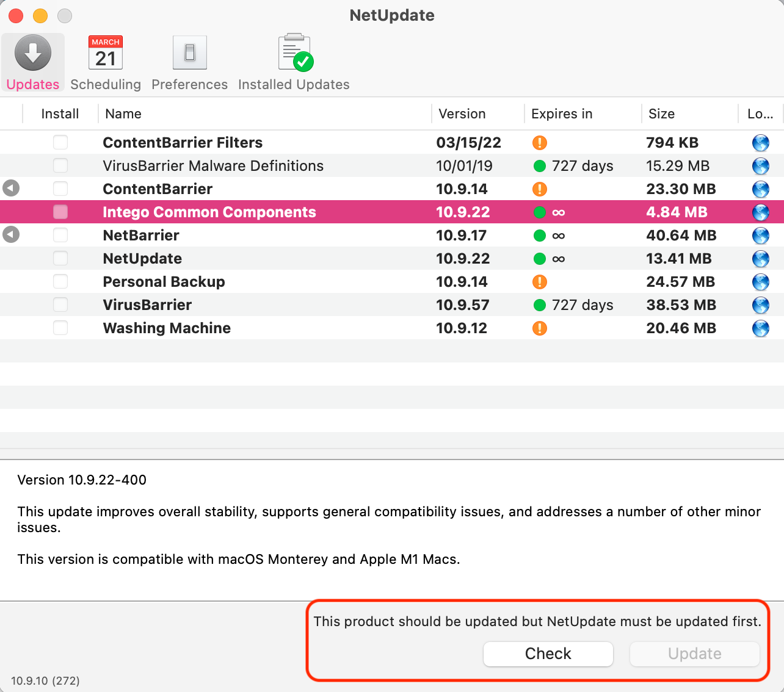
Task: Expand the ContentBarrier 10.9.14 row arrow
Action: [11, 188]
